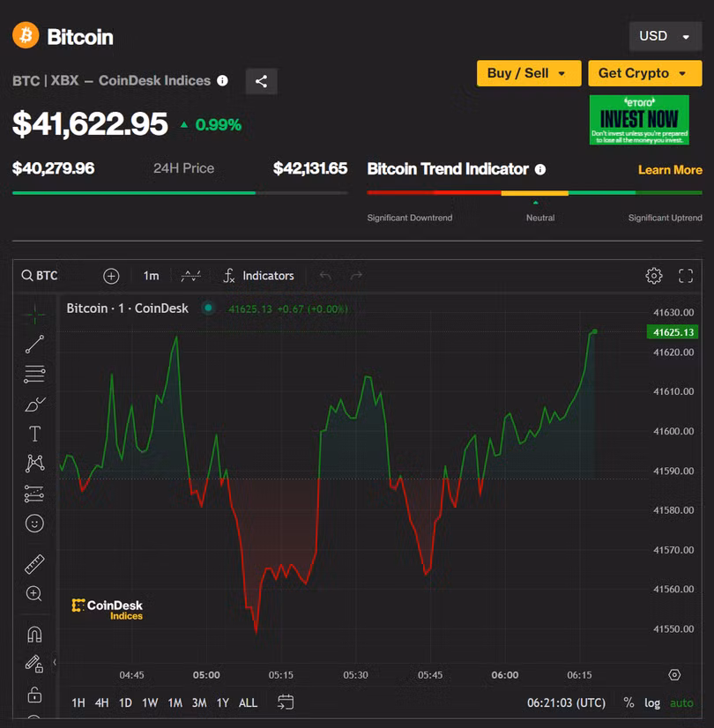Open the 06:21:03 (UTC) timezone menu
The height and width of the screenshot is (728, 714).
pyautogui.click(x=566, y=702)
